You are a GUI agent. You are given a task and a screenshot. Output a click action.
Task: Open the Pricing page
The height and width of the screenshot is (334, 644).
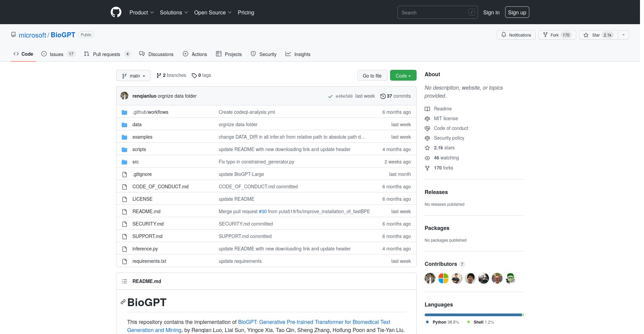pyautogui.click(x=246, y=12)
